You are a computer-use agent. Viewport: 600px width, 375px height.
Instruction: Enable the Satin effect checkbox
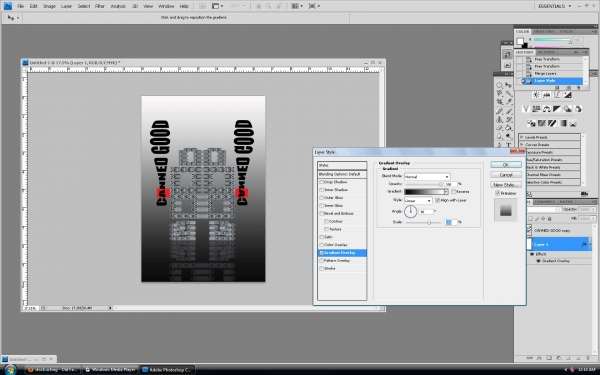[322, 237]
